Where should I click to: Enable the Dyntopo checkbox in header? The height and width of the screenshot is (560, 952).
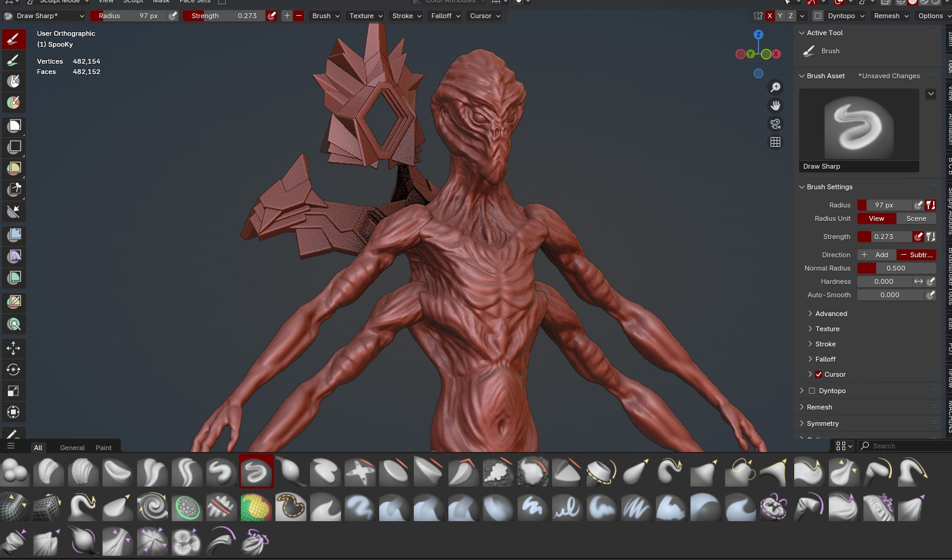(x=818, y=16)
